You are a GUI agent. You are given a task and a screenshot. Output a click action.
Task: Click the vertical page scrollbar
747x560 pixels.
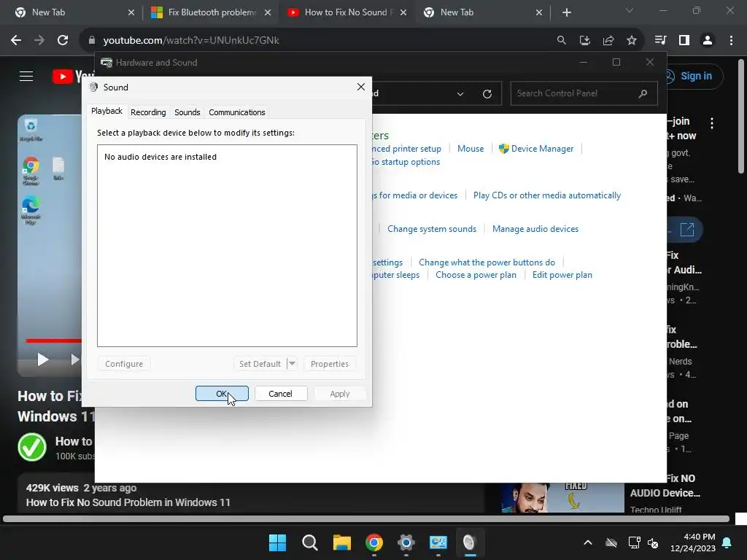tap(741, 116)
